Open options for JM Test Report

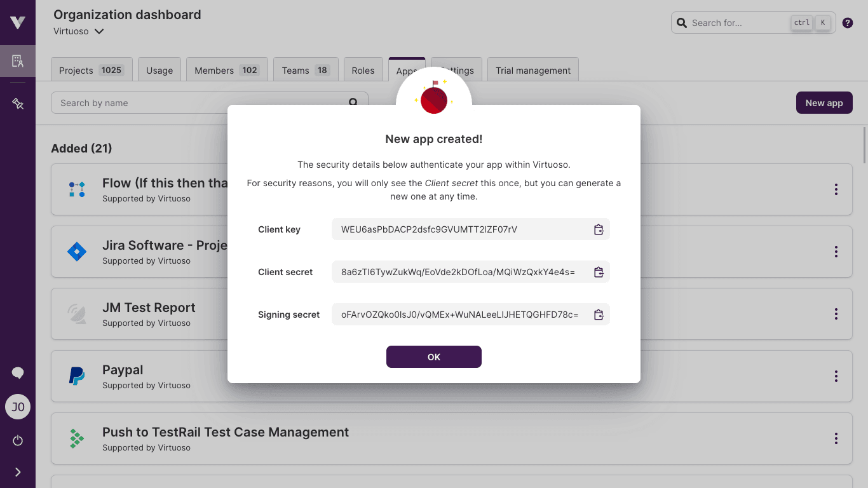click(836, 314)
